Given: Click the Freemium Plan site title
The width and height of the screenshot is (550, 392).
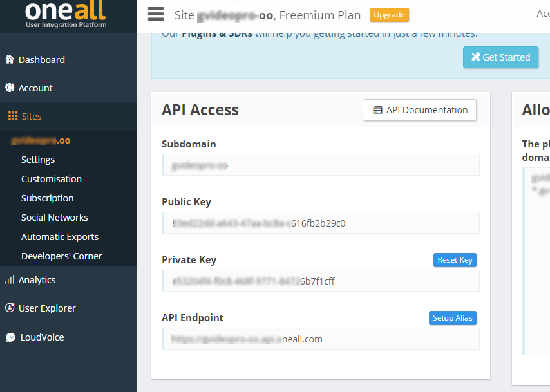Looking at the screenshot, I should pos(268,15).
